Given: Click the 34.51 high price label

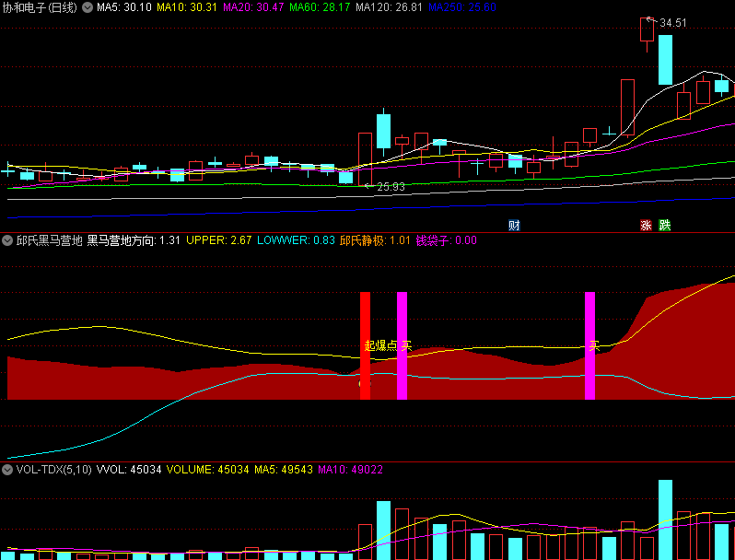Looking at the screenshot, I should point(673,23).
